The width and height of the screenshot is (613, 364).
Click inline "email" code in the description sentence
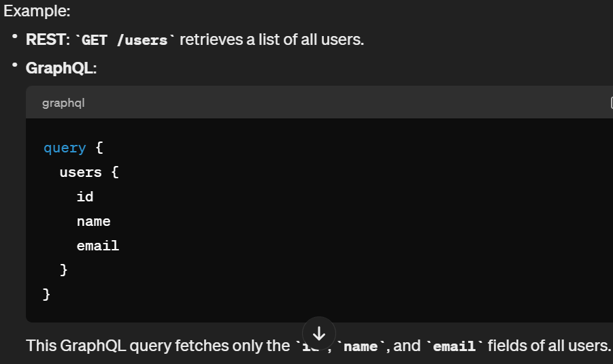454,346
